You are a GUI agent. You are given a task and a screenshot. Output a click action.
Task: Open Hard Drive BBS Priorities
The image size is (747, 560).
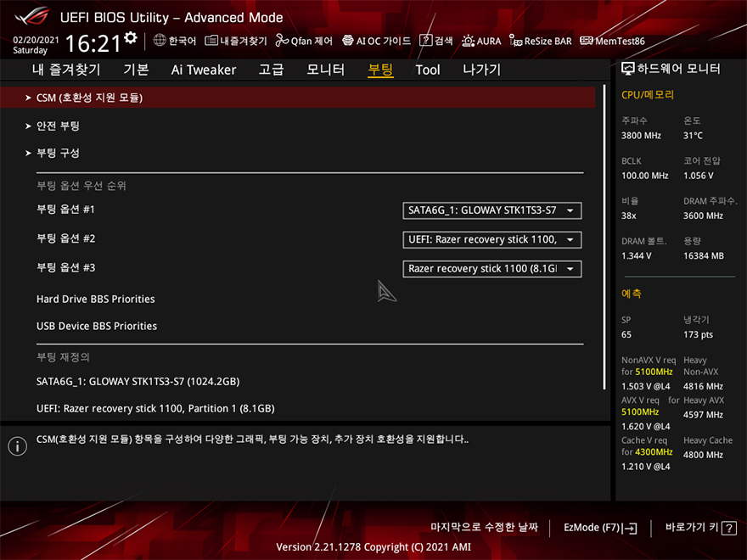click(x=96, y=299)
